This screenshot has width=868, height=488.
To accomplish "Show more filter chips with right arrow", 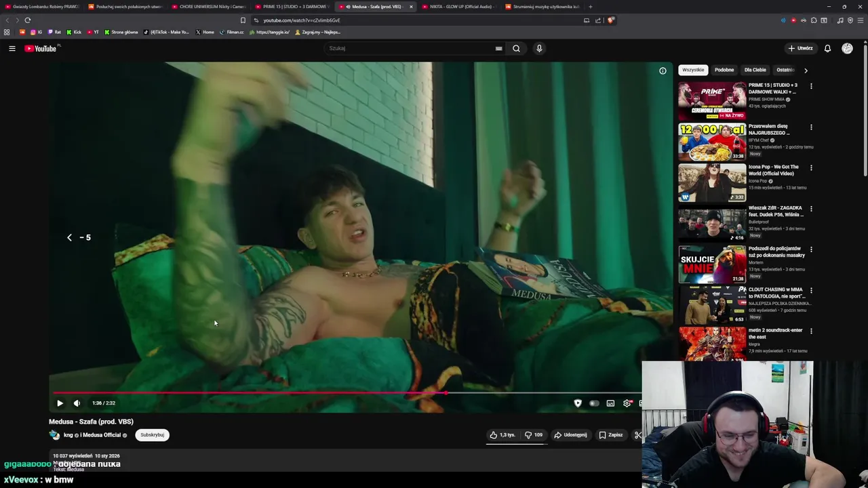I will tap(806, 70).
